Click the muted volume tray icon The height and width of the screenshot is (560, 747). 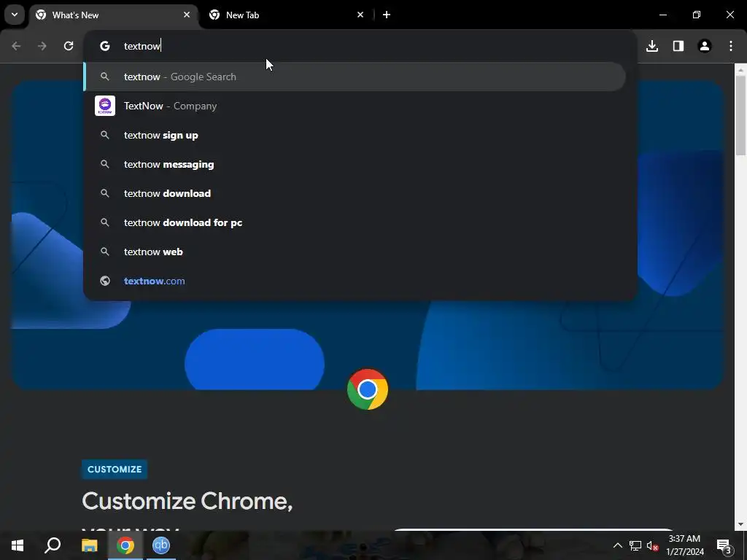[x=653, y=545]
